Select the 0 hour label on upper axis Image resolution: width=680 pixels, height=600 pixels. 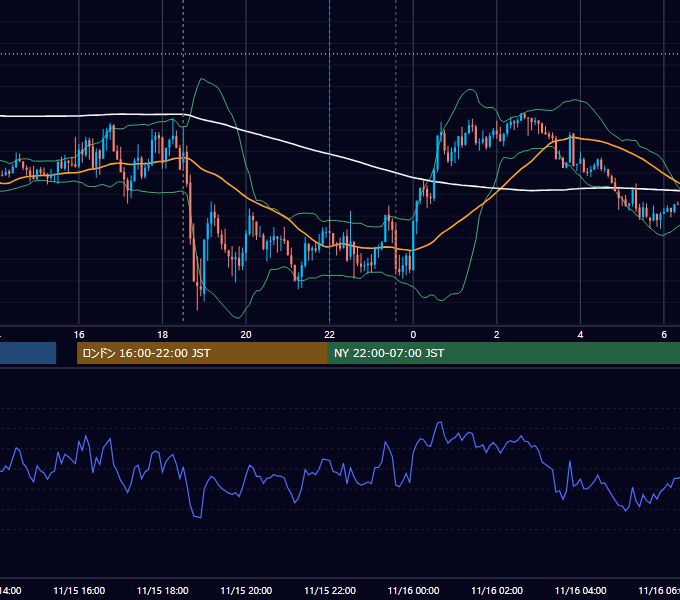pyautogui.click(x=413, y=334)
